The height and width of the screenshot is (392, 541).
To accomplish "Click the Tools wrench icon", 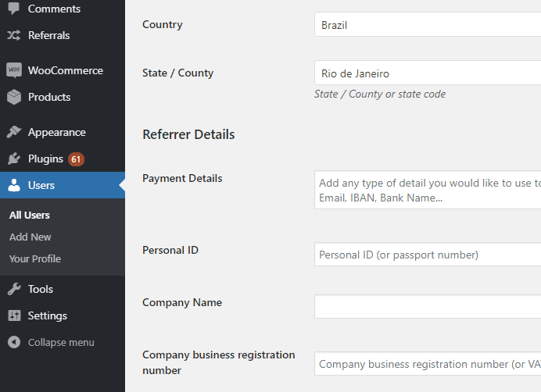I will pos(14,289).
